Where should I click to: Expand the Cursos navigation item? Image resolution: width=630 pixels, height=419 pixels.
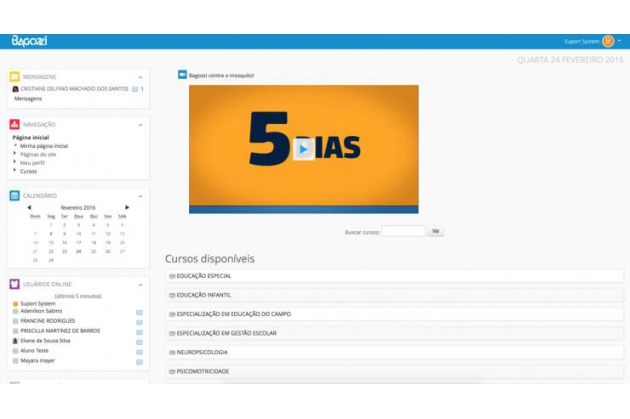click(16, 171)
